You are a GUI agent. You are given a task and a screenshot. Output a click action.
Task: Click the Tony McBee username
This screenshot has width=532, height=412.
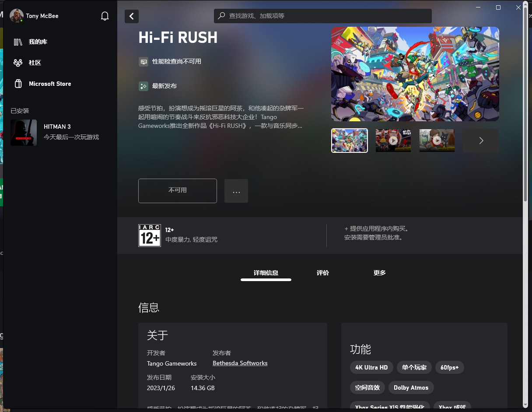42,16
